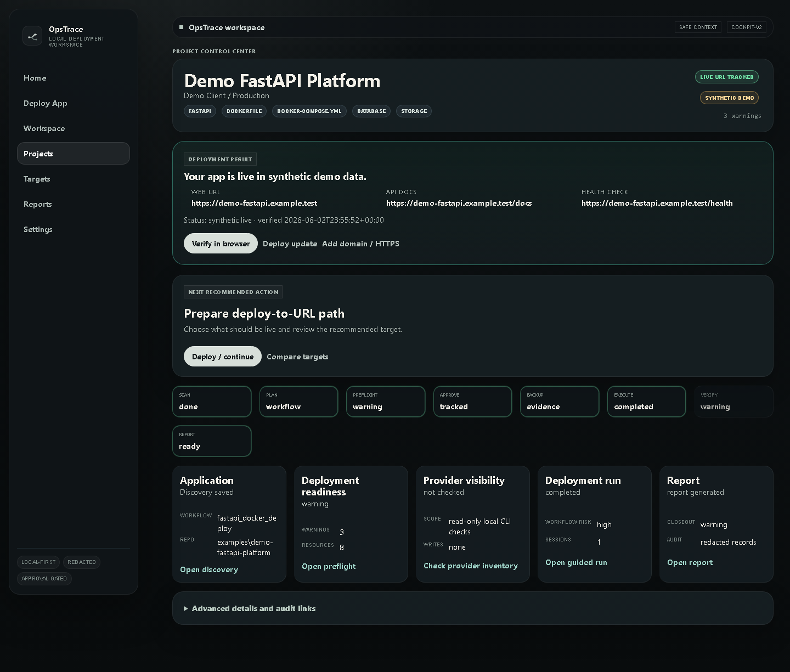Open the health check URL link
The image size is (790, 672).
click(657, 203)
